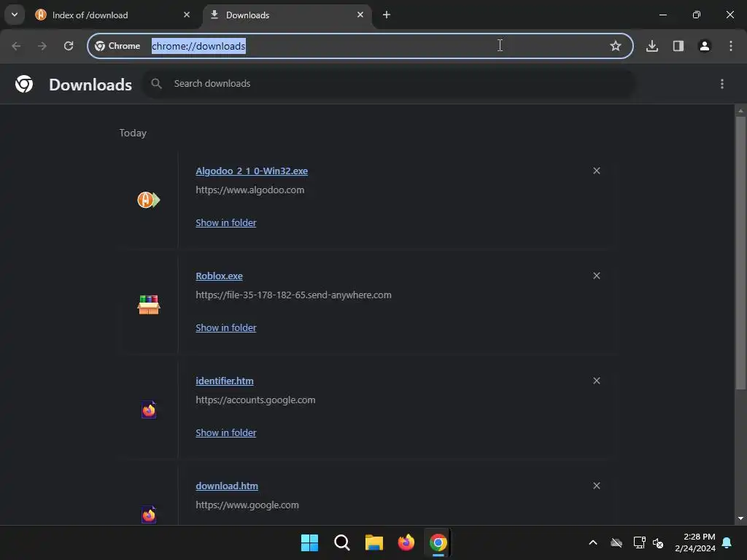The width and height of the screenshot is (747, 560).
Task: Toggle the side panel
Action: point(678,46)
